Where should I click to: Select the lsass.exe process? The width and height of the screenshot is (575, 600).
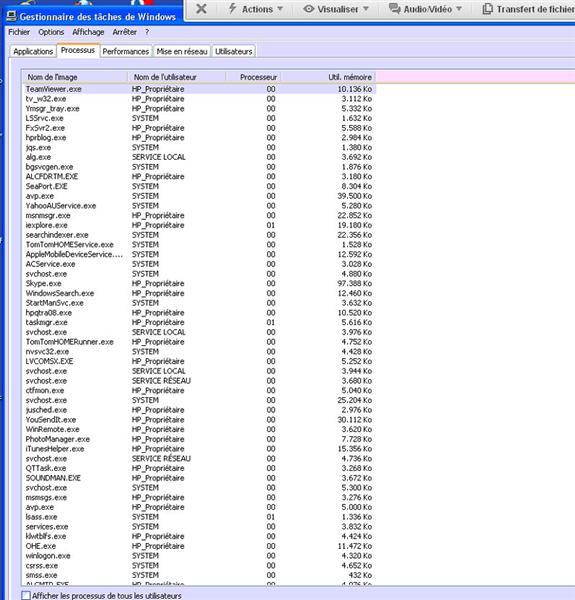tap(199, 517)
